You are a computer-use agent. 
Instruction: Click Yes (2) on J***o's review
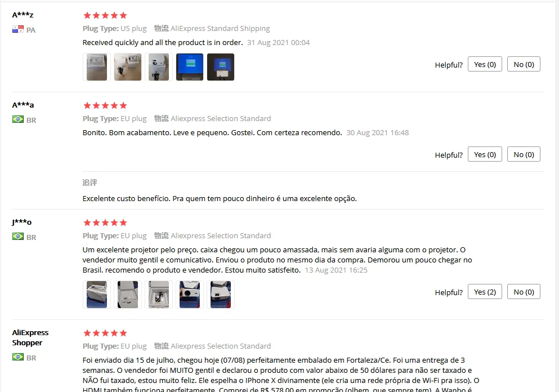(485, 292)
